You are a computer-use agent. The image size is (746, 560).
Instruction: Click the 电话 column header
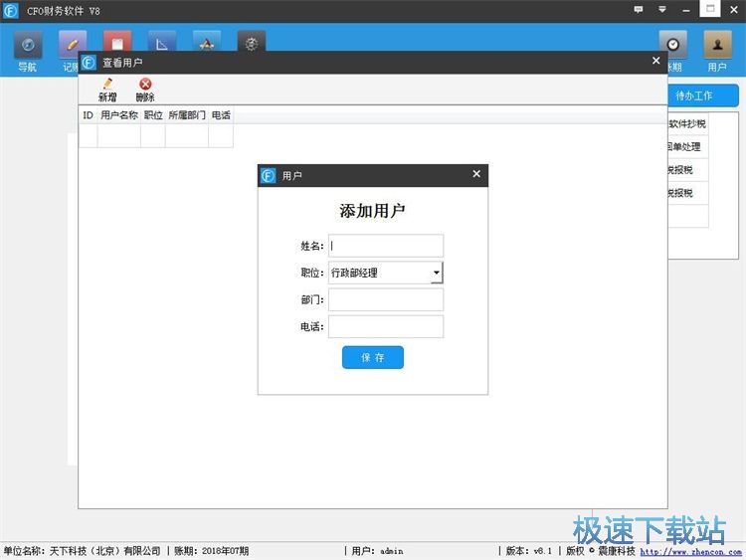(x=221, y=115)
